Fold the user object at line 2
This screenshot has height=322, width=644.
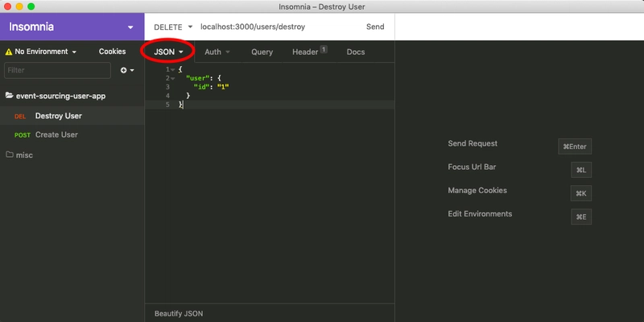[x=173, y=78]
